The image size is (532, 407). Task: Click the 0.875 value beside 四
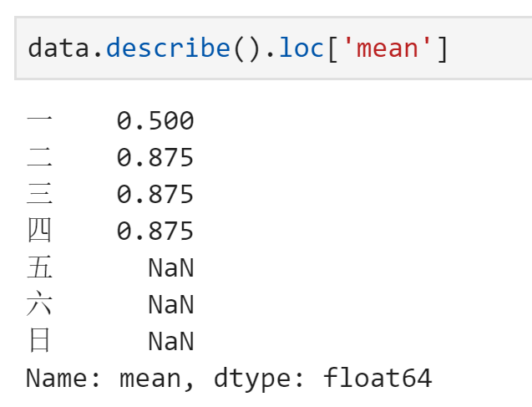pyautogui.click(x=155, y=231)
